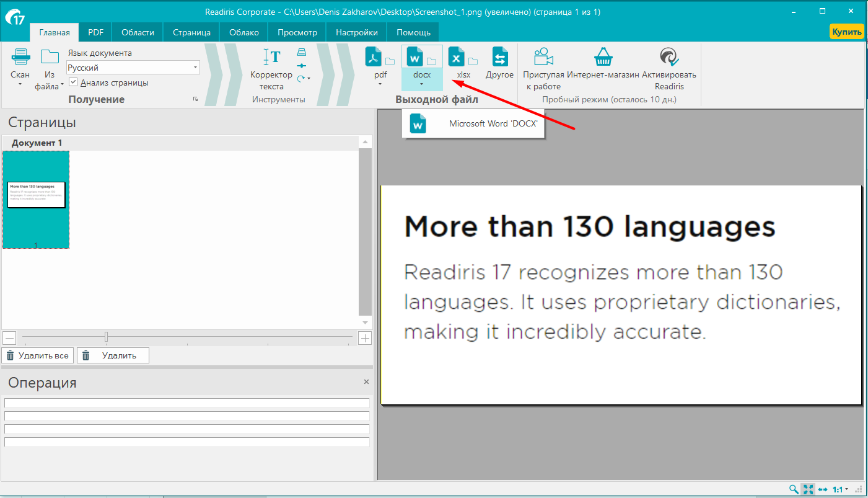Click the 'More than 130 languages' heading in preview

pos(589,227)
